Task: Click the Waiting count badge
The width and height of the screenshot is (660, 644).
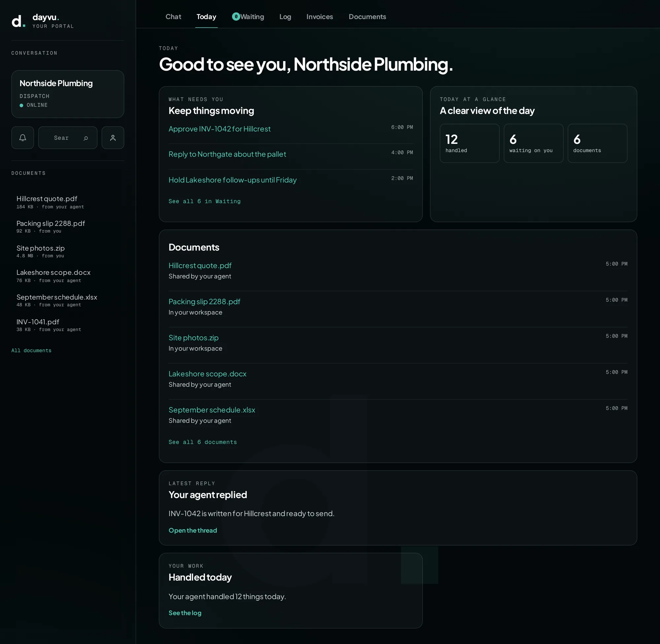Action: point(236,16)
